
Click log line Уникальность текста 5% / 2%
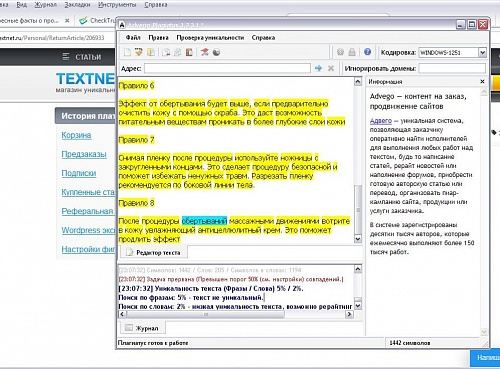[211, 288]
